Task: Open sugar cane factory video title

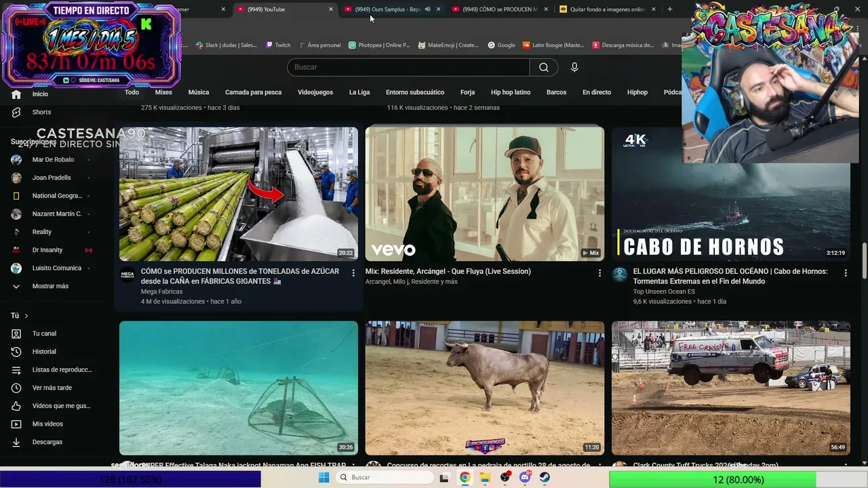Action: pos(240,276)
